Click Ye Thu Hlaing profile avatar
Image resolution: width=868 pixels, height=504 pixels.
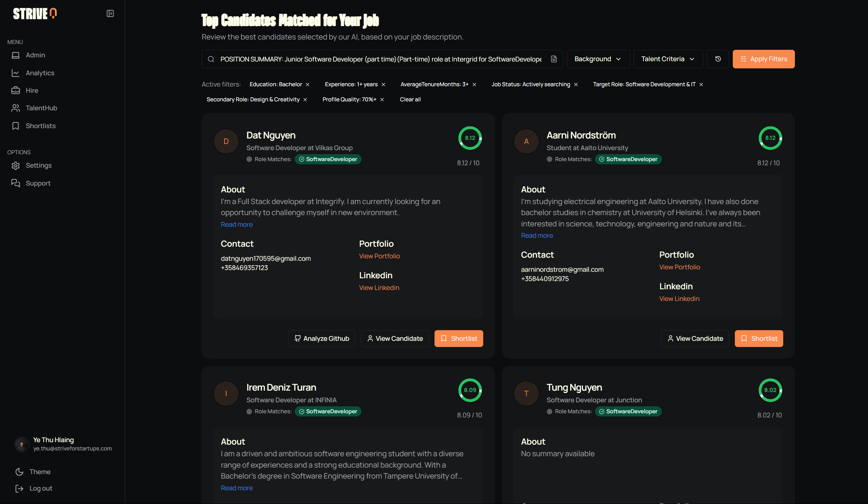(22, 444)
